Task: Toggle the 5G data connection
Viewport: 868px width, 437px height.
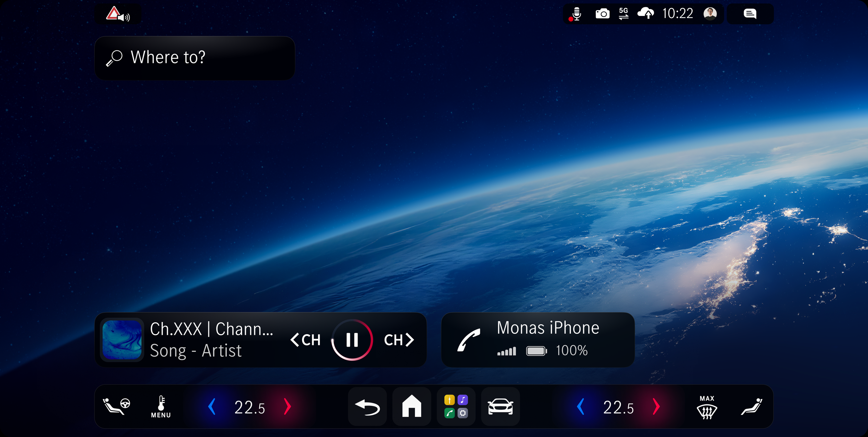Action: click(x=624, y=14)
